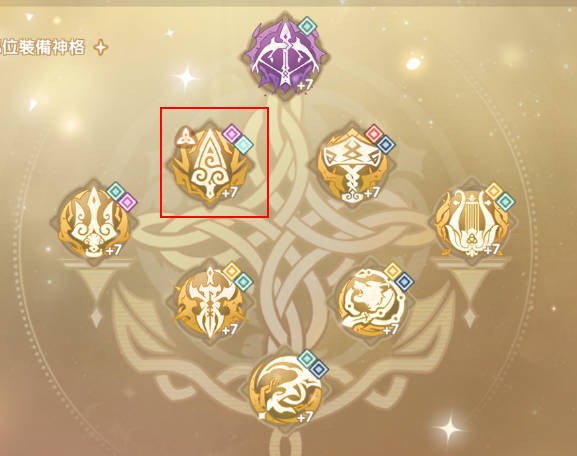Click the orange gem on lyre rune

(x=493, y=191)
